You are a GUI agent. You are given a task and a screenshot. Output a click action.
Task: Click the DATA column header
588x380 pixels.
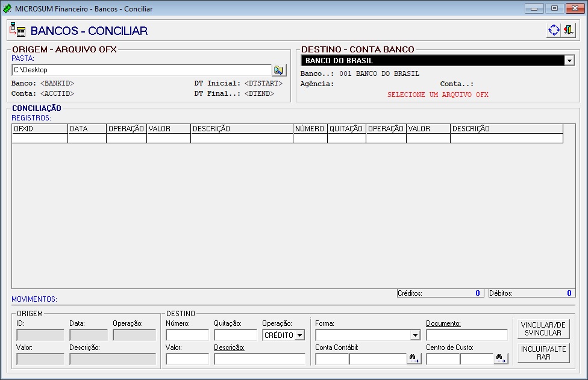point(87,128)
